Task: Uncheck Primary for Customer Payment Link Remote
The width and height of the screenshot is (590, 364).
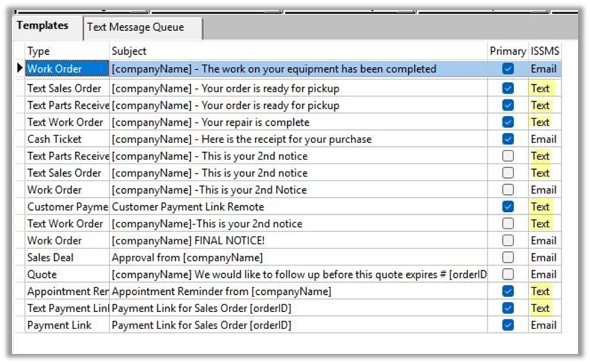Action: 508,206
